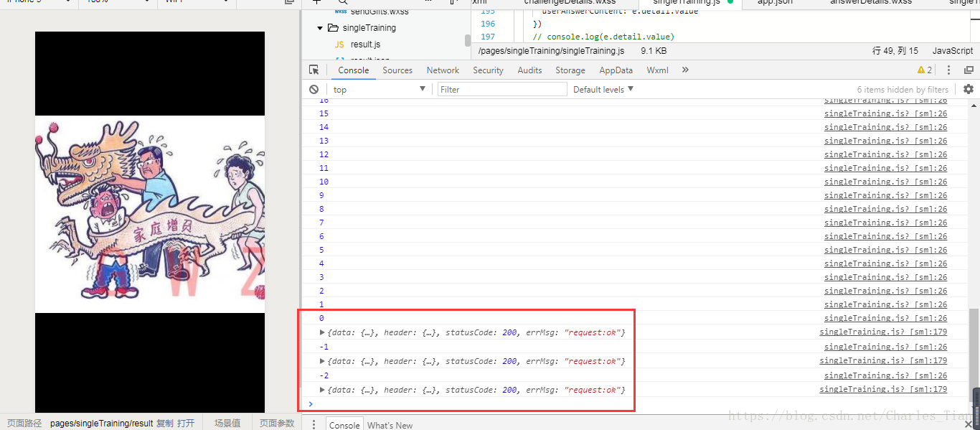The image size is (980, 430).
Task: Click the 场景值 button
Action: tap(227, 424)
